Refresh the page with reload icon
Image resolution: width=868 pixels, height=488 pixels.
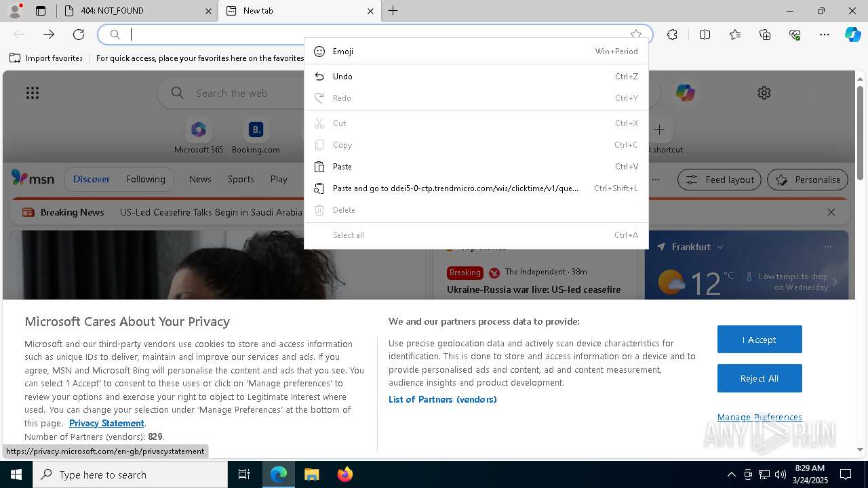79,35
